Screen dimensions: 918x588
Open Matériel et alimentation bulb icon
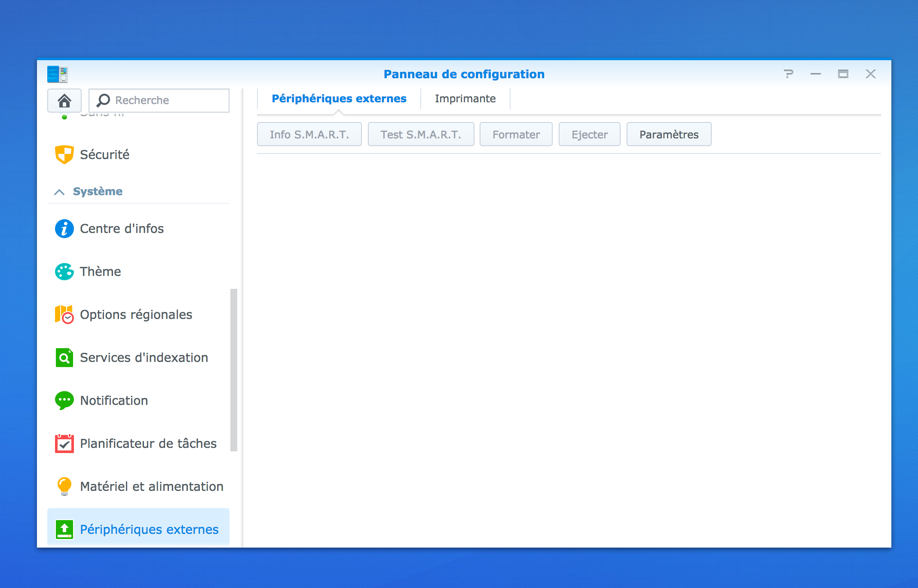tap(64, 487)
